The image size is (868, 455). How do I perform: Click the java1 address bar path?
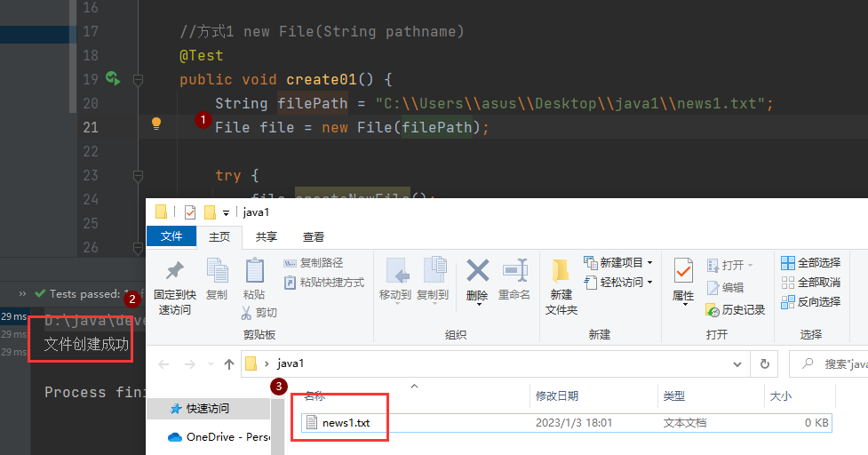[291, 363]
